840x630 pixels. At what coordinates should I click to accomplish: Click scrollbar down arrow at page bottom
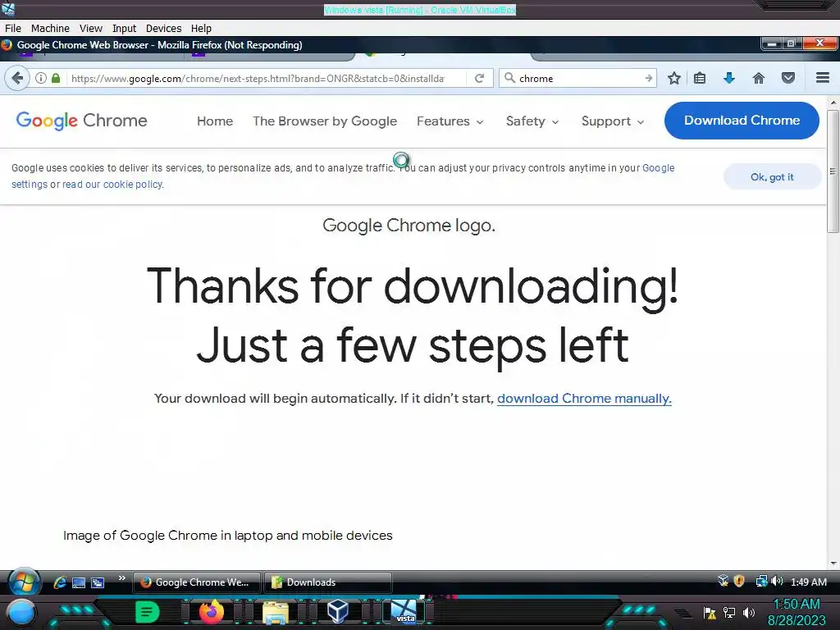[x=833, y=564]
